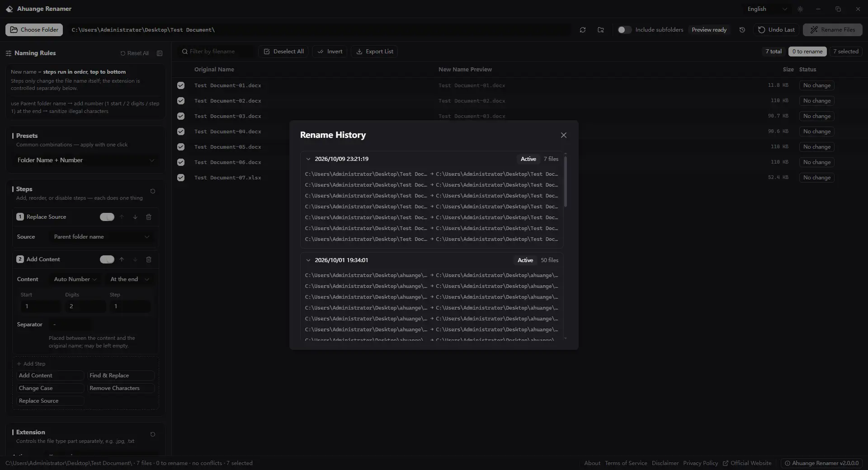
Task: Reset the Extension section icon
Action: (x=153, y=434)
